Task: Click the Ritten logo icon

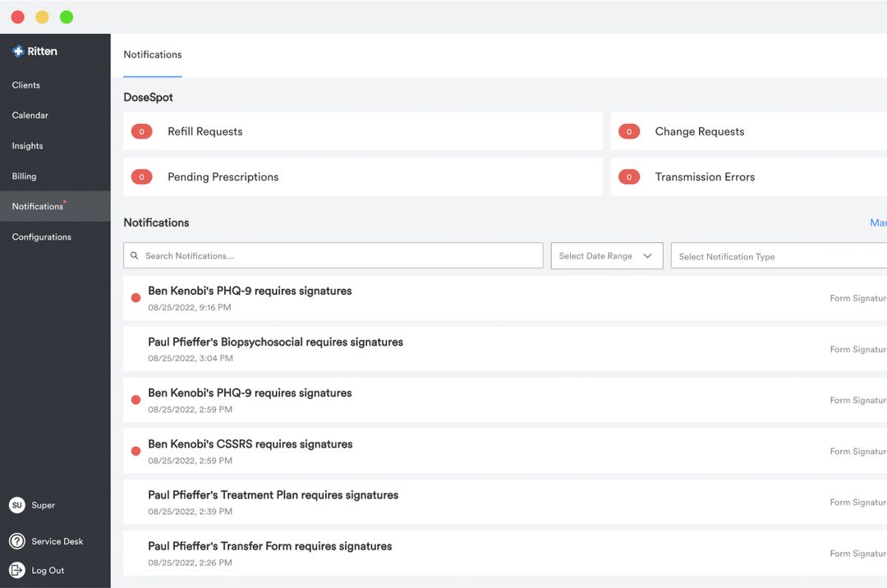Action: [17, 51]
